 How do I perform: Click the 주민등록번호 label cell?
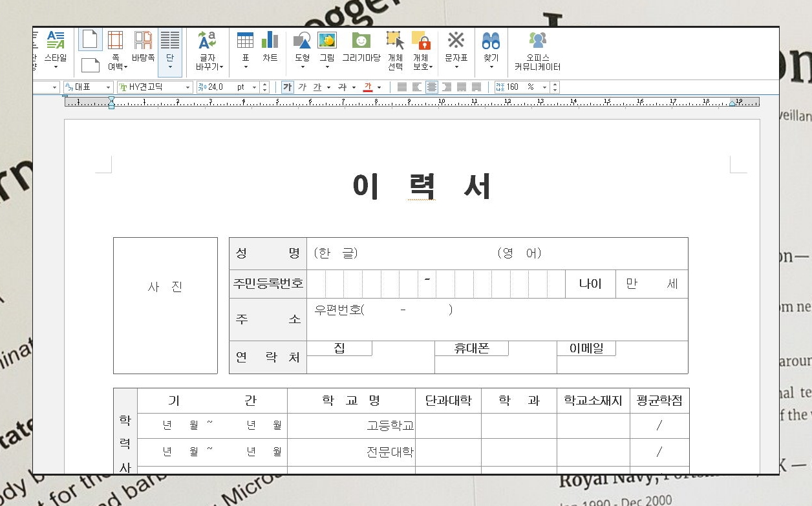268,284
